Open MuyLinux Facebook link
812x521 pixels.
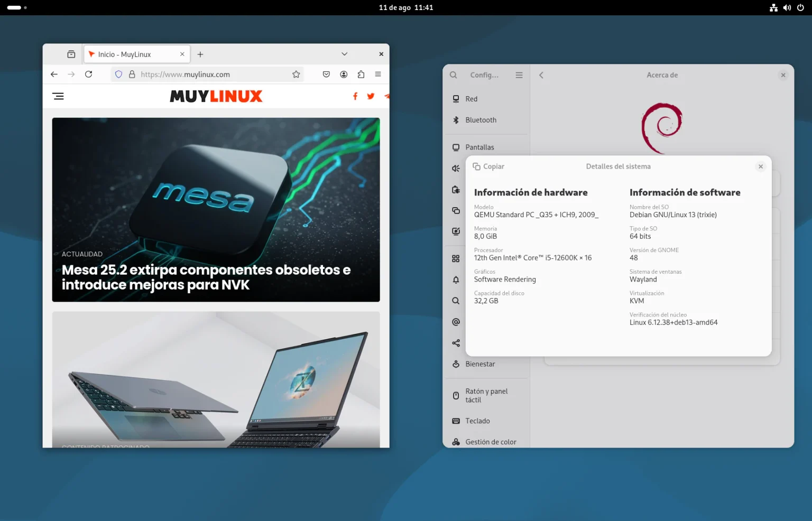click(355, 96)
